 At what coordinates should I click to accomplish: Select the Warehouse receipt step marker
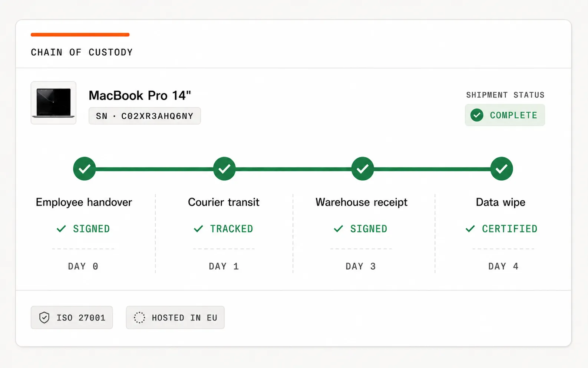(x=363, y=169)
